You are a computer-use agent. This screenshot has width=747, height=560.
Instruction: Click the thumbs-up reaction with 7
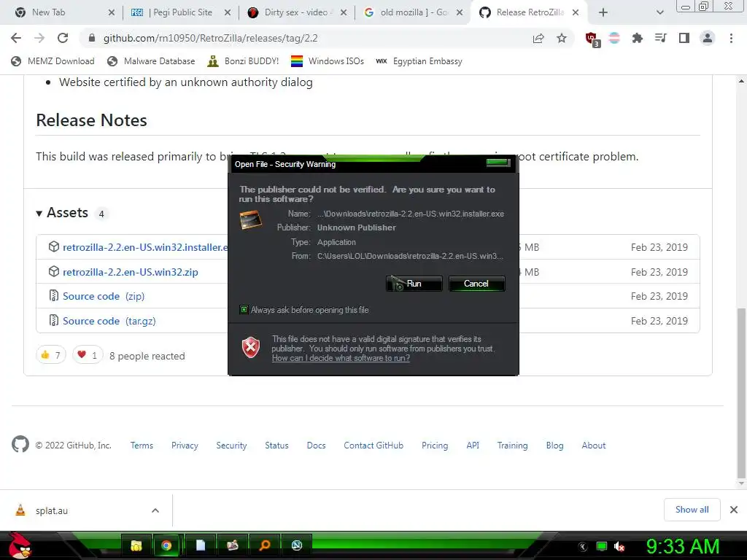[51, 355]
